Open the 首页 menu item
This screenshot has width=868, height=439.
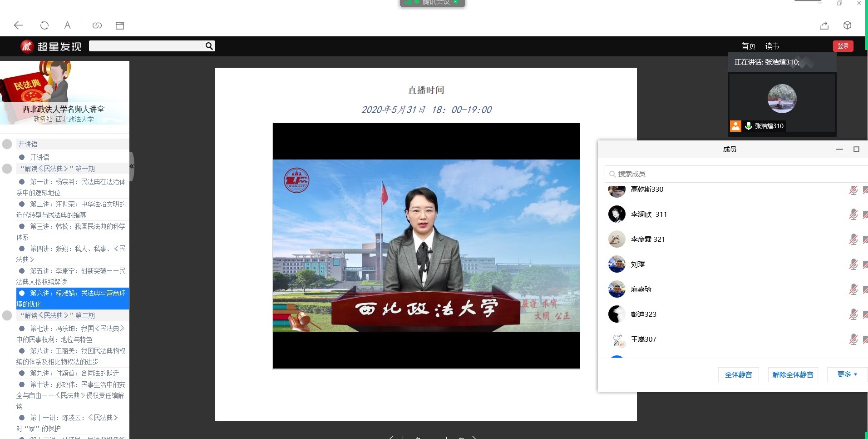pos(748,46)
